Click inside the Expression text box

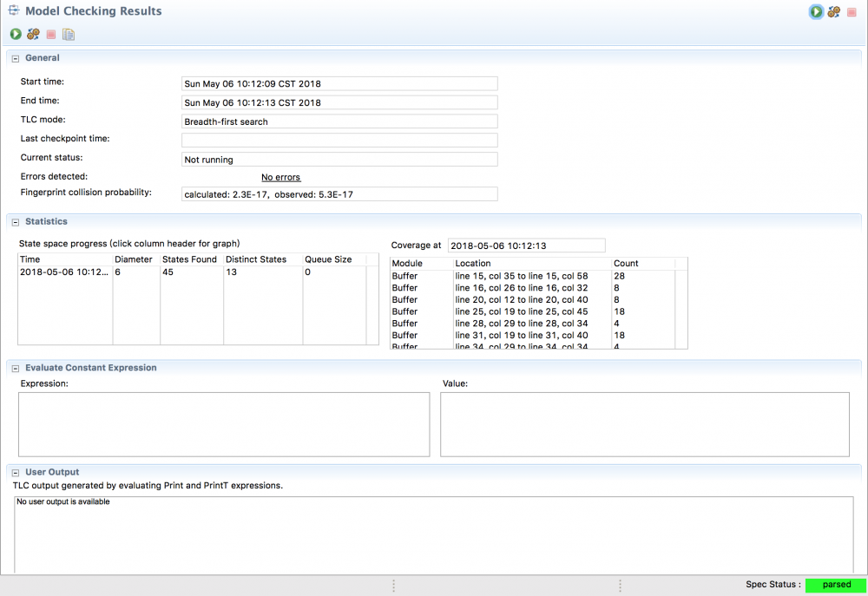pos(224,424)
